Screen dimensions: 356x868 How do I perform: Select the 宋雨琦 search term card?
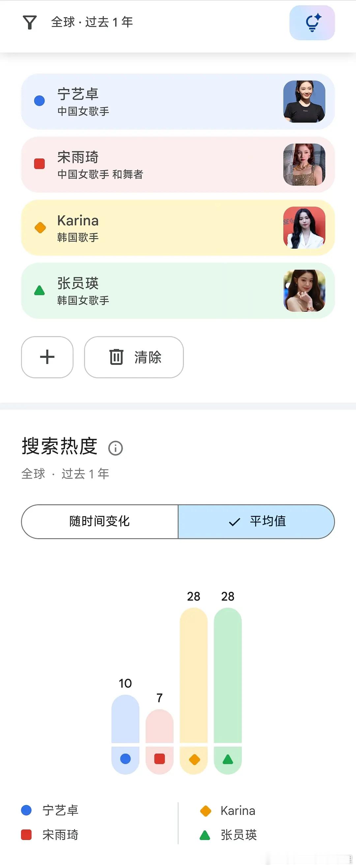pos(178,165)
